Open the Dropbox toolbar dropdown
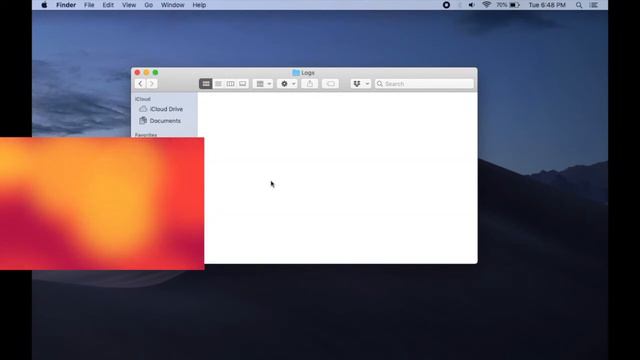 pos(361,84)
